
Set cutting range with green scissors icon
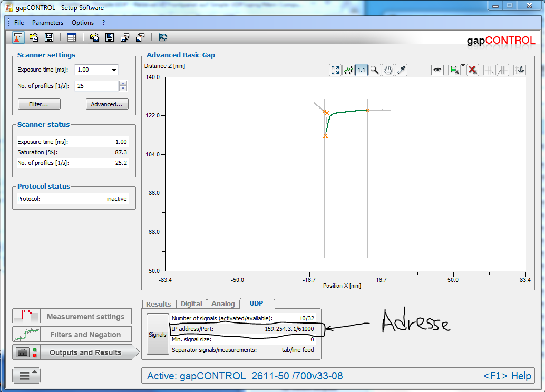click(454, 70)
